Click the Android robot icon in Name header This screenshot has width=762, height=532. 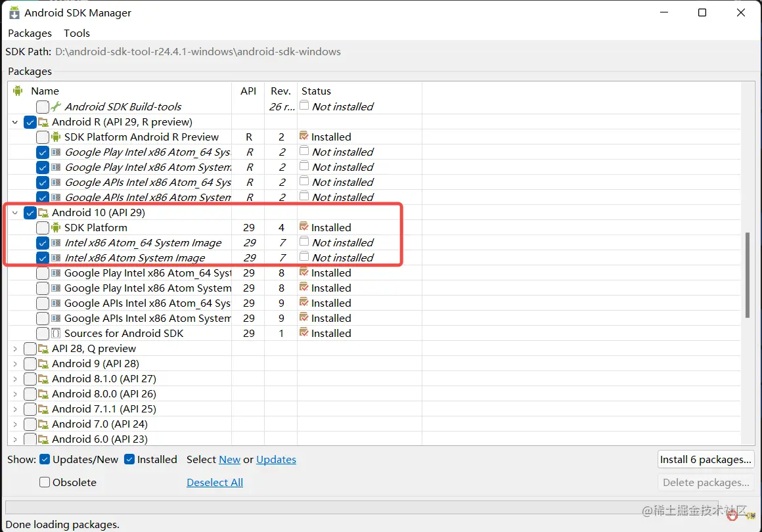coord(18,91)
